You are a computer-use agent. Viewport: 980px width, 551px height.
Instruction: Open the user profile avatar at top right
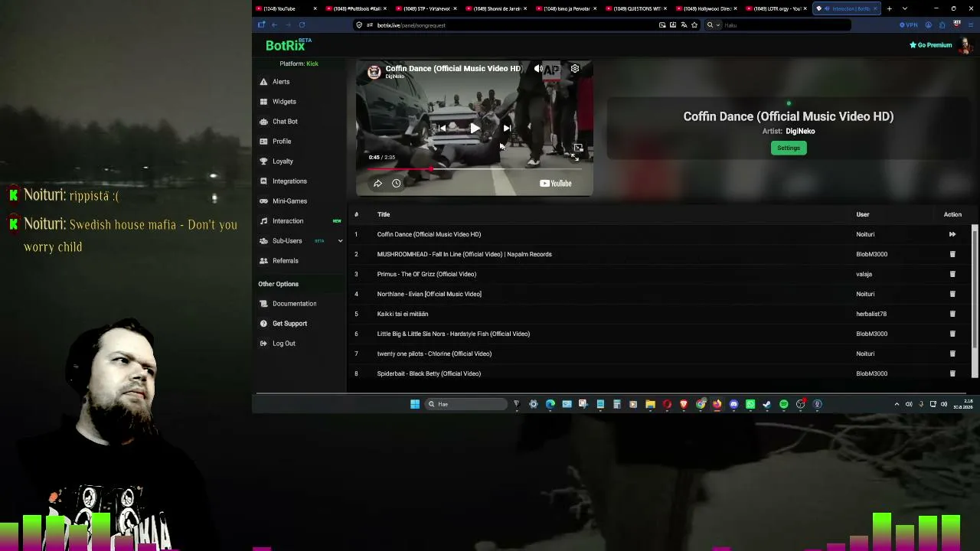(x=966, y=45)
